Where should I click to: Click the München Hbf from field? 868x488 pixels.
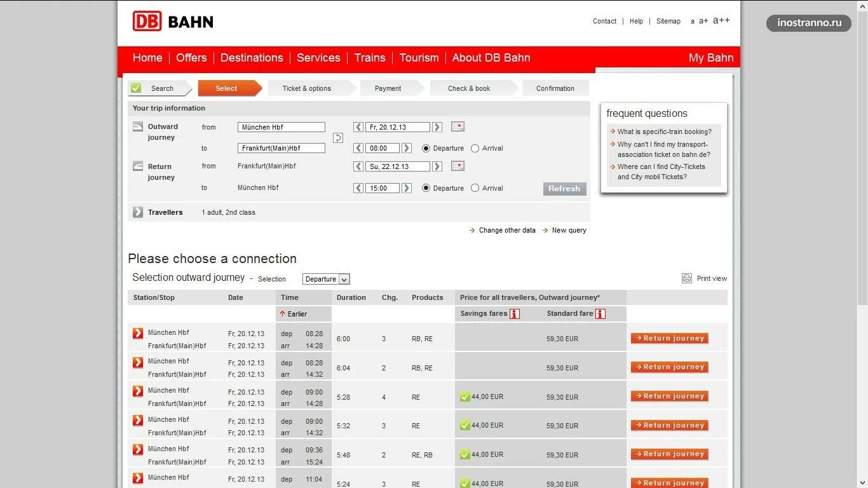(x=281, y=127)
